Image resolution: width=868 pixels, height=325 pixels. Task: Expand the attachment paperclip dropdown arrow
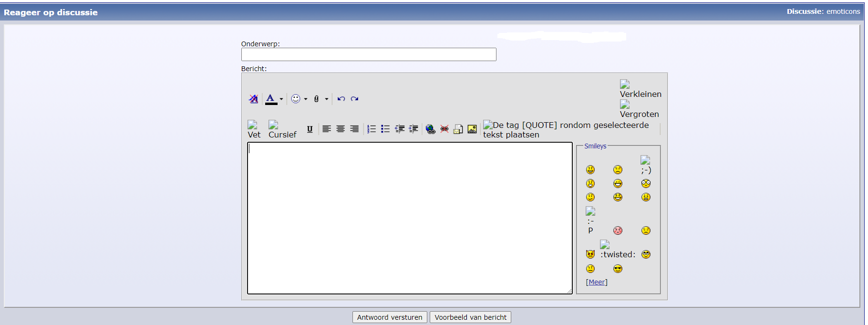(x=327, y=99)
